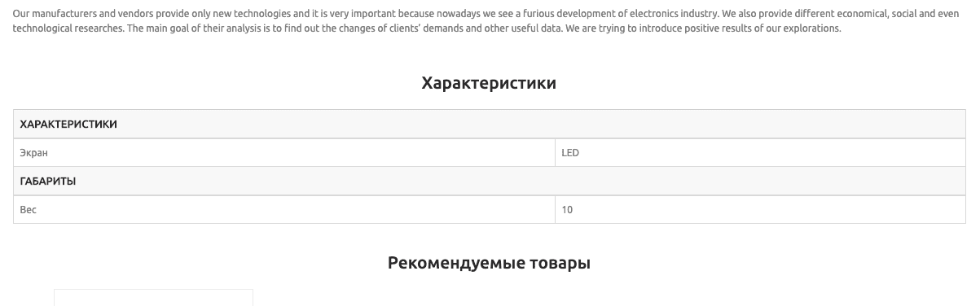Click the Рекомендуемые товары heading
The width and height of the screenshot is (980, 306).
coord(489,264)
